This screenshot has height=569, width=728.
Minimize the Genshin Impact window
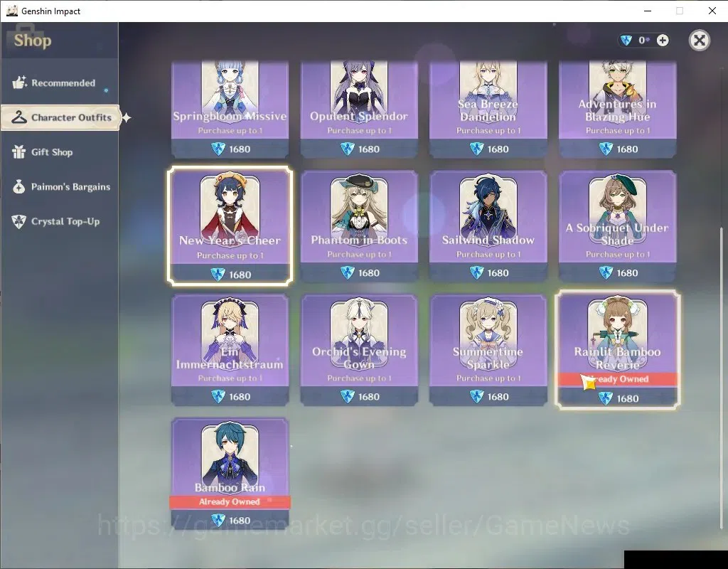pos(648,11)
